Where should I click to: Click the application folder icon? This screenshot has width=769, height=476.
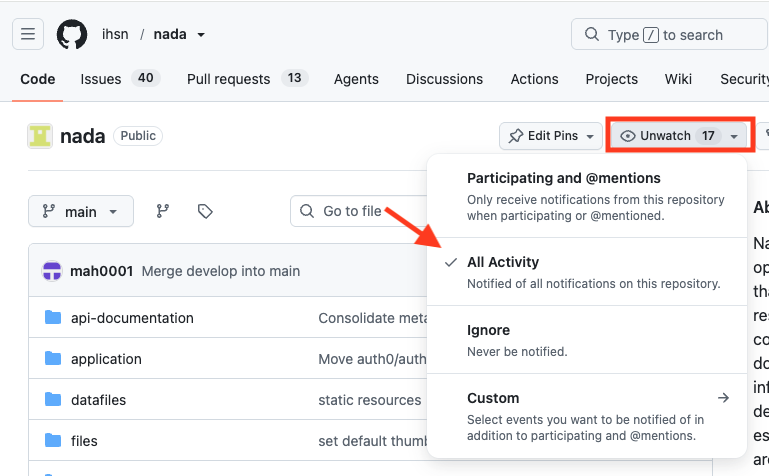(53, 358)
